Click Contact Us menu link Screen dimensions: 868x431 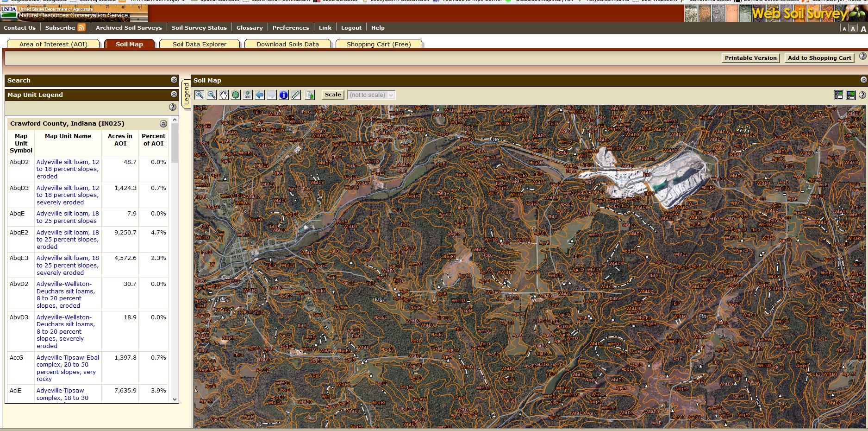tap(19, 28)
